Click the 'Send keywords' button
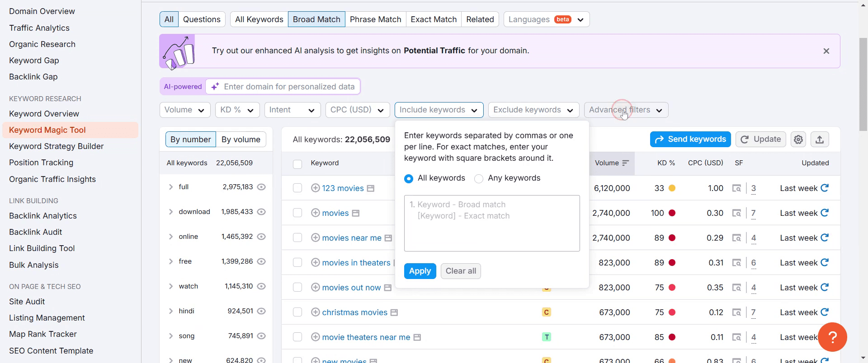The image size is (868, 363). click(x=690, y=140)
